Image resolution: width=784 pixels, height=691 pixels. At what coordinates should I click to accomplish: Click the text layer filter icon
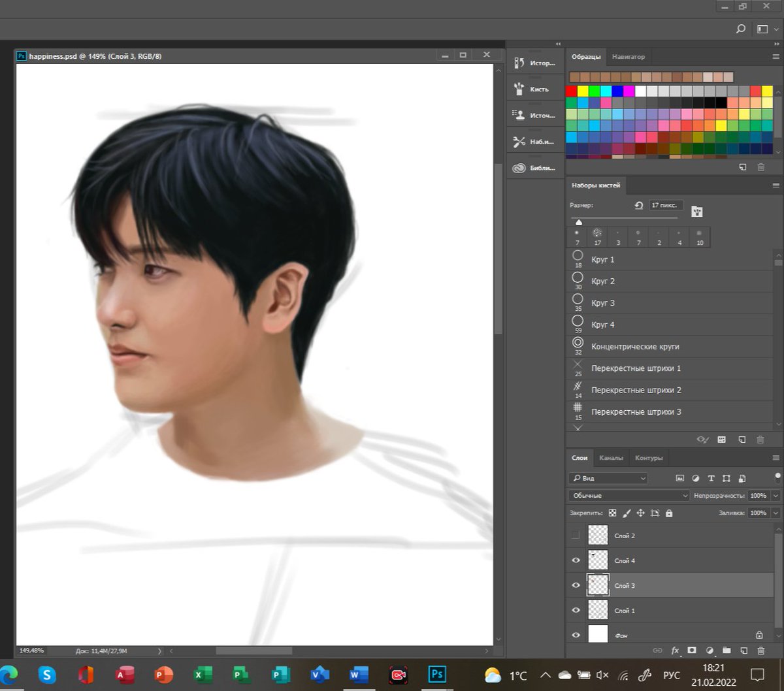(711, 479)
